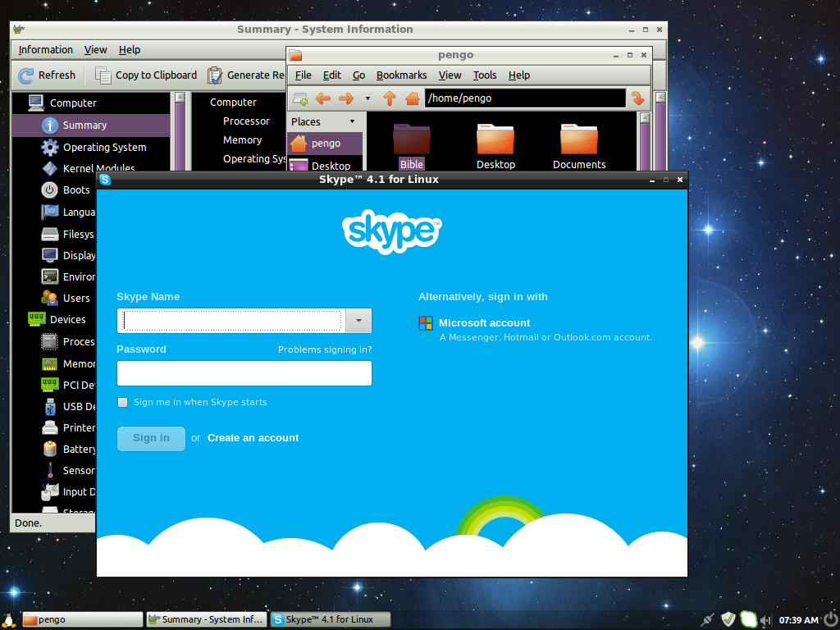Click the Skype Name input field
Viewport: 840px width, 630px height.
point(231,321)
